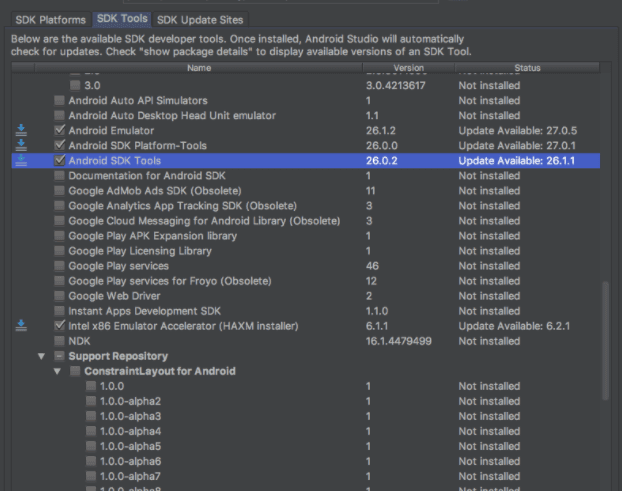Click the update icon beside Android SDK Platform-Tools

pyautogui.click(x=22, y=145)
